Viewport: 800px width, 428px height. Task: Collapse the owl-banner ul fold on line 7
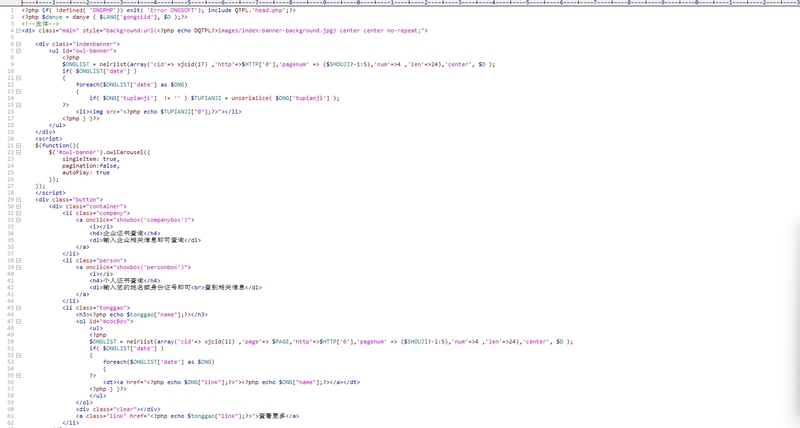(x=18, y=51)
